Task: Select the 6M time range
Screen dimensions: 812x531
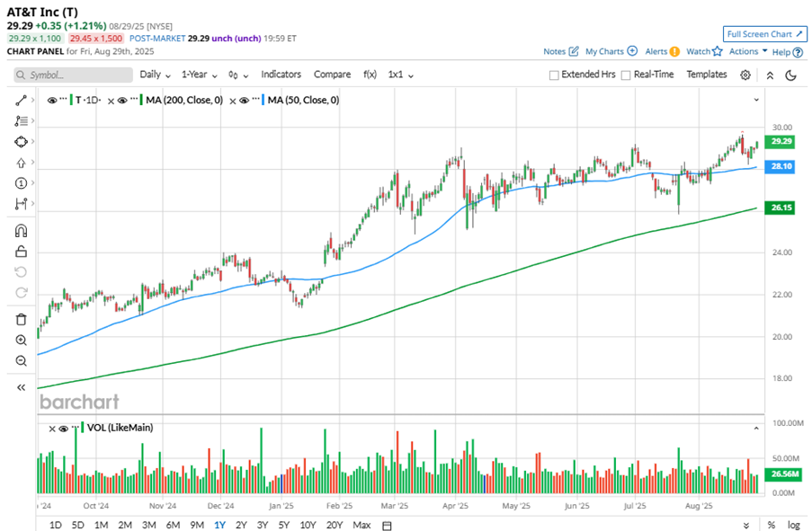Action: coord(173,525)
